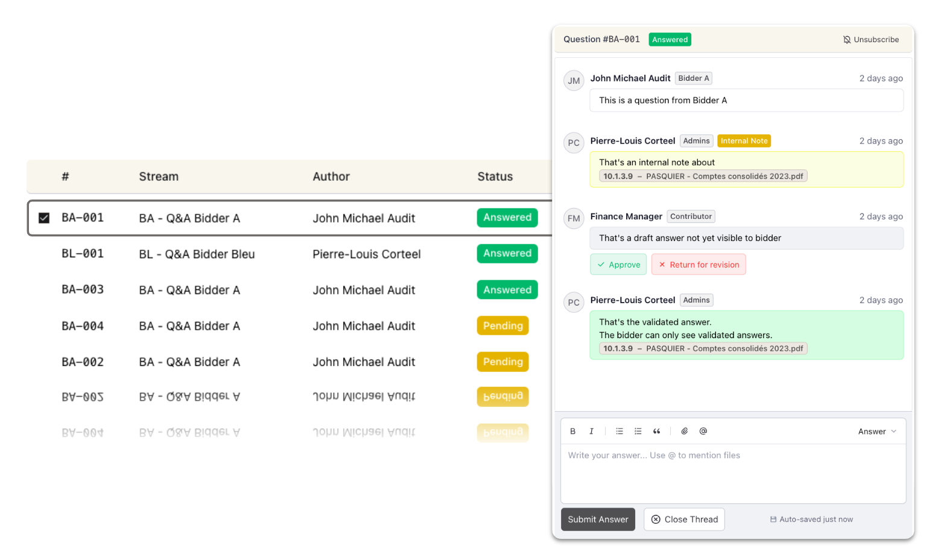
Task: Apply italic formatting in the editor
Action: pyautogui.click(x=591, y=431)
